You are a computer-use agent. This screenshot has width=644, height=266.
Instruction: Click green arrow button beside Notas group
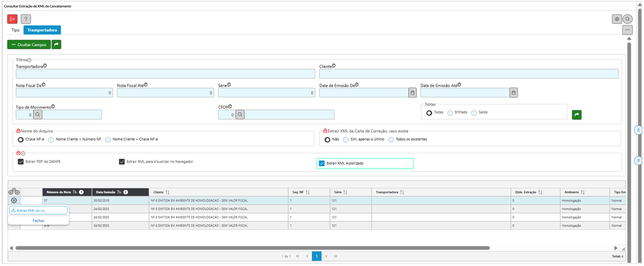(x=577, y=115)
